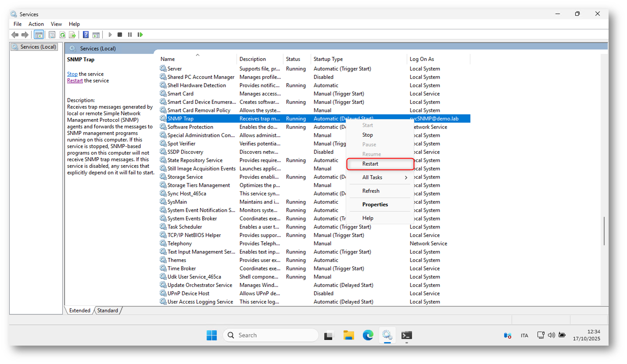The width and height of the screenshot is (627, 364).
Task: Click the Restart Service toolbar icon
Action: click(140, 35)
